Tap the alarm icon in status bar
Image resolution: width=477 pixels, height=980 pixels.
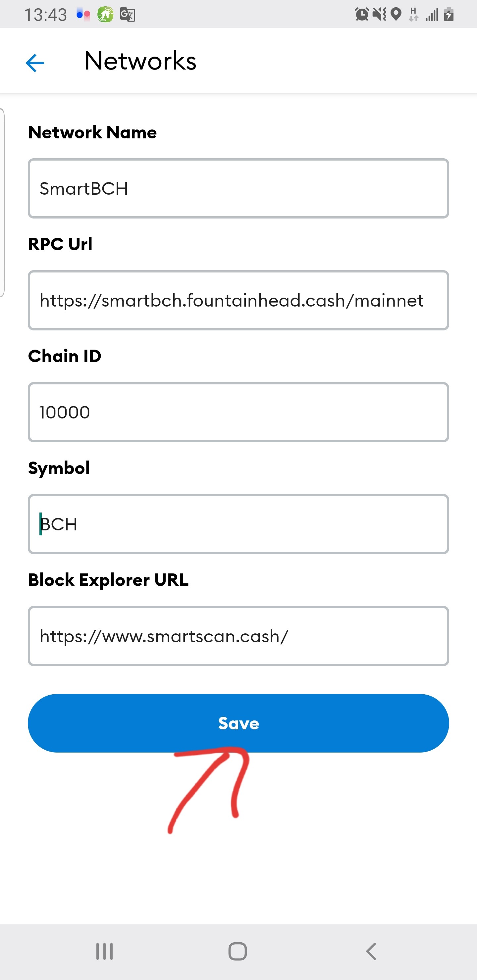362,15
